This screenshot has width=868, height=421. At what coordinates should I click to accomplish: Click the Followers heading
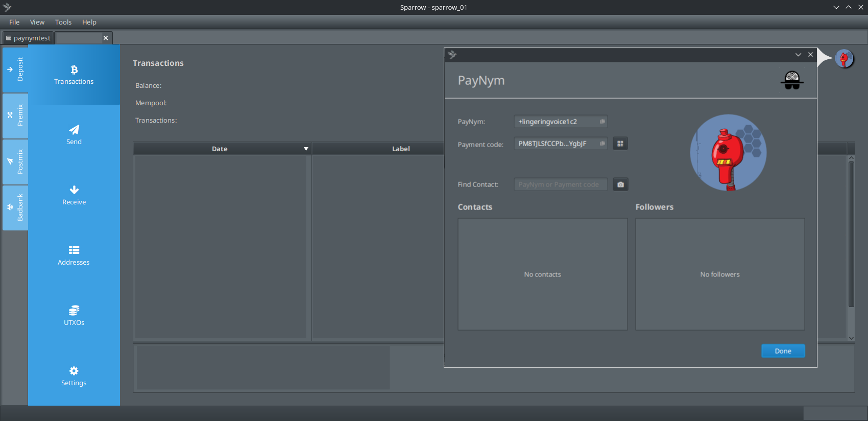655,207
